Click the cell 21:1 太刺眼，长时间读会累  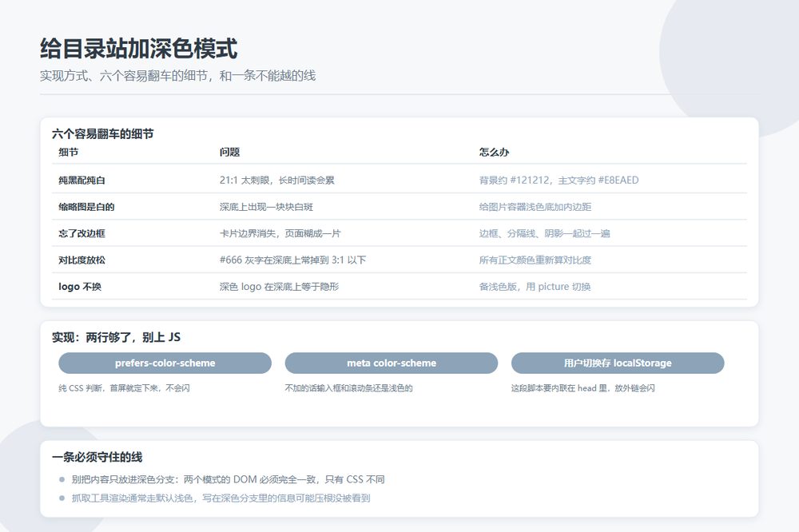(x=277, y=181)
